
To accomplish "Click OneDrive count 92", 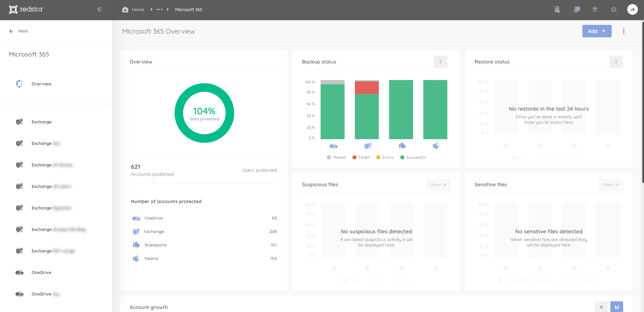I will tap(274, 218).
